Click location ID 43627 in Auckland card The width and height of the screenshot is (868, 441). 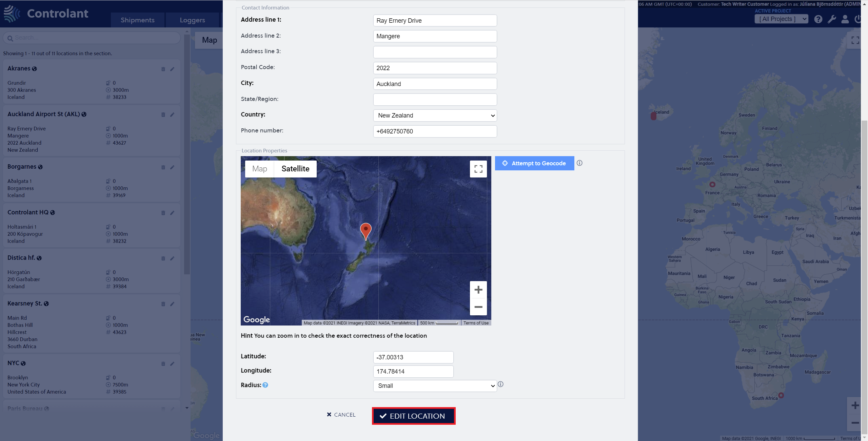119,143
